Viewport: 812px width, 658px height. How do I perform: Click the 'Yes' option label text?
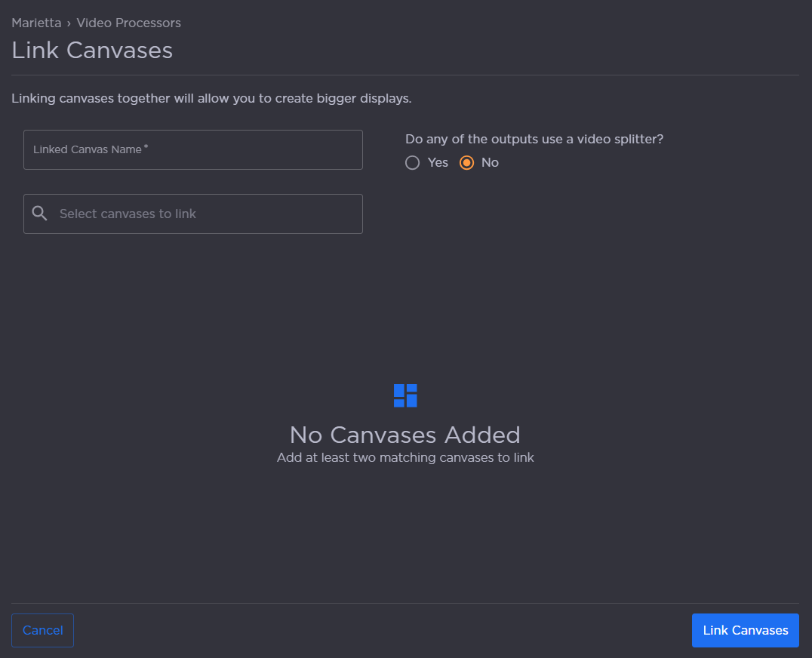438,163
